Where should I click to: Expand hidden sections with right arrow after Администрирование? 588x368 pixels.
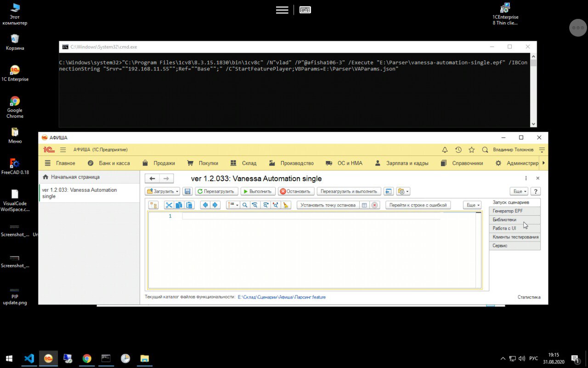(543, 163)
